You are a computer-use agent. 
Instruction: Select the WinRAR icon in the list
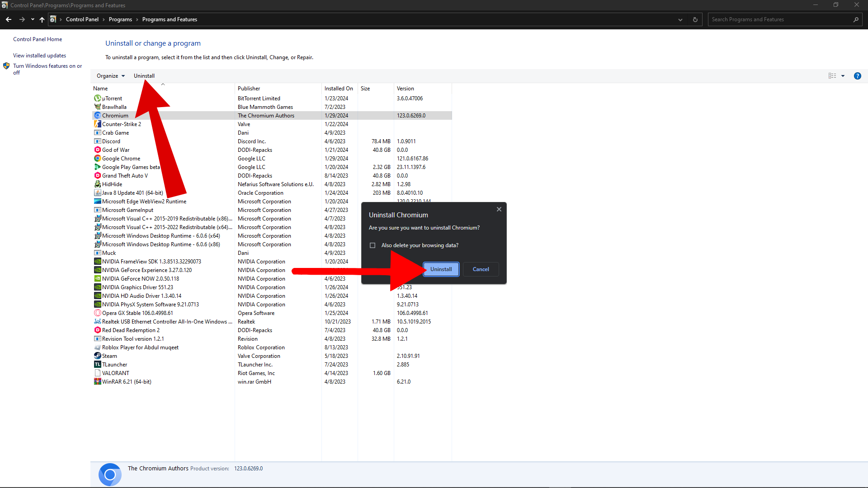click(97, 381)
